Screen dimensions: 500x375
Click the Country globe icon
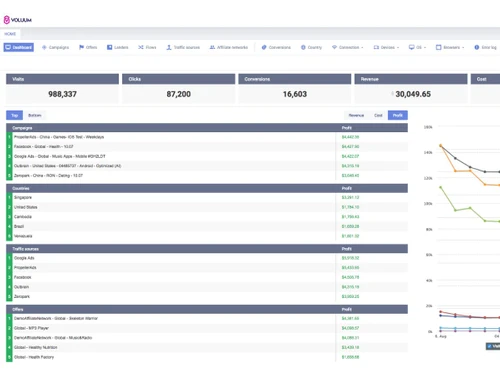(x=303, y=47)
